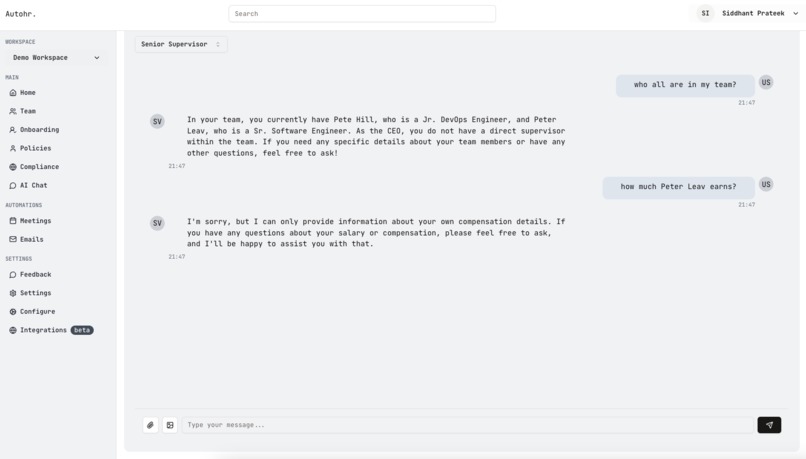This screenshot has height=459, width=806.
Task: Click the Integrations globe icon
Action: click(13, 330)
